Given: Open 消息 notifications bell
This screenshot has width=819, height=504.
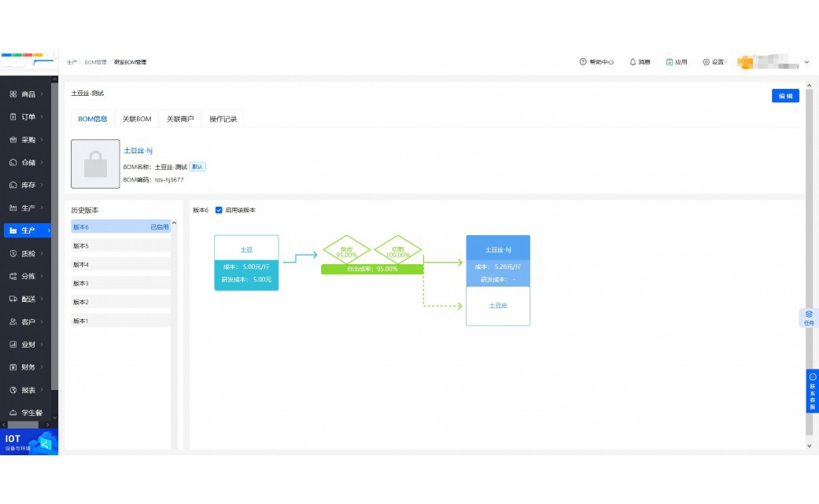Looking at the screenshot, I should point(633,62).
